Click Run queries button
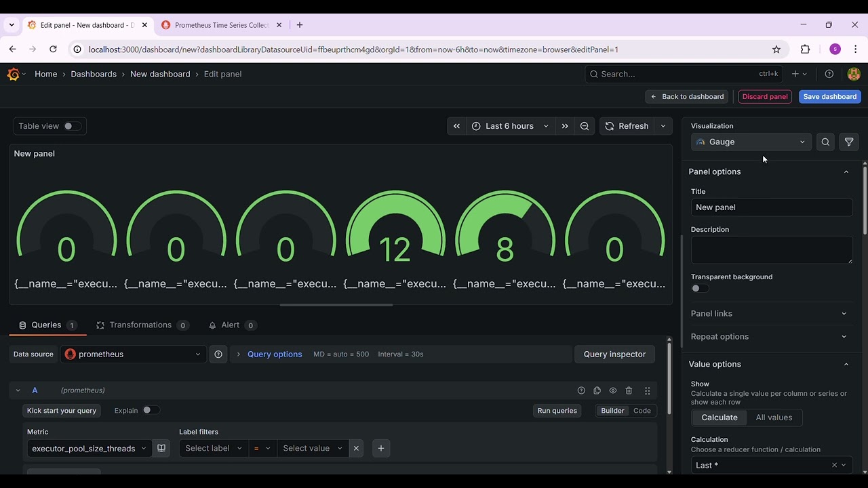868x488 pixels. 557,411
